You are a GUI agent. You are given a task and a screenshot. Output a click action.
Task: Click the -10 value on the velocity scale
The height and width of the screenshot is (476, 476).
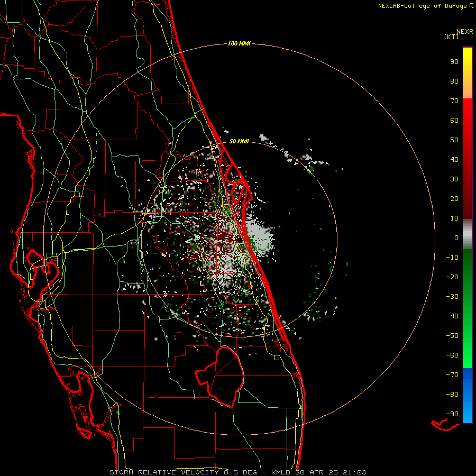(452, 258)
